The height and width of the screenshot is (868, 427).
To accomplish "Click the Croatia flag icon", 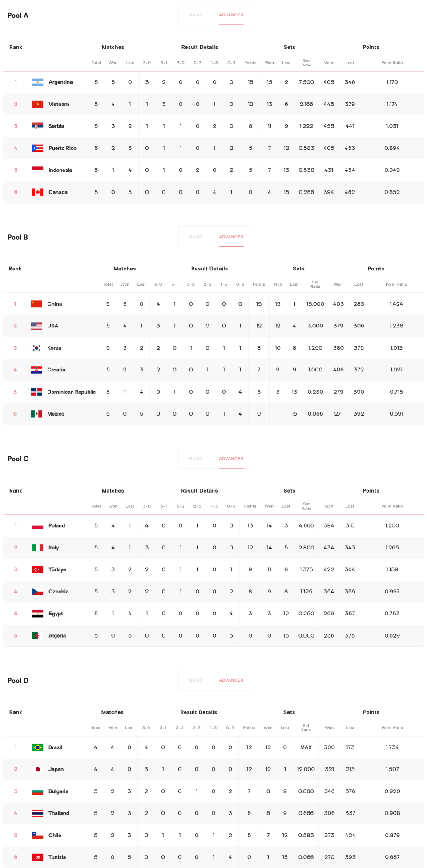I will point(36,370).
